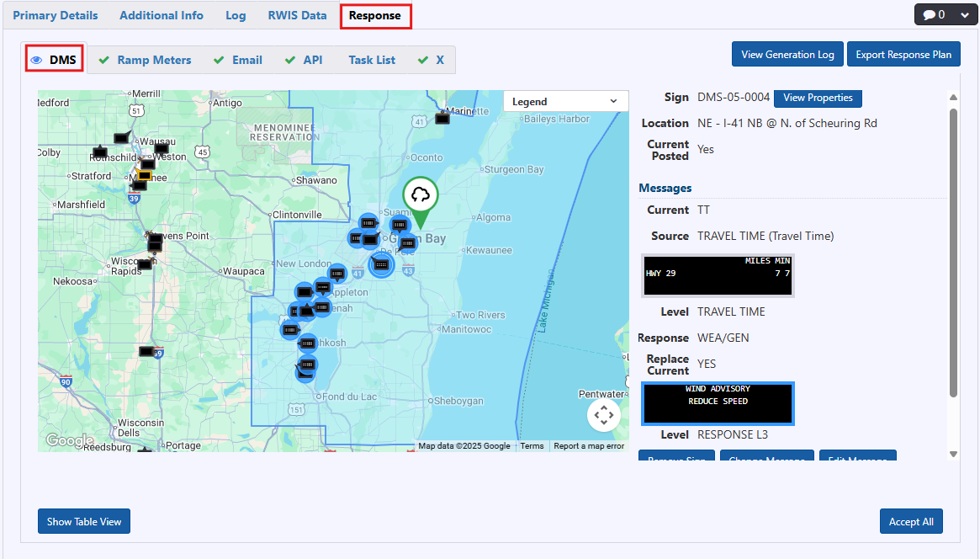
Task: Click the Google logo on the map
Action: click(x=70, y=440)
